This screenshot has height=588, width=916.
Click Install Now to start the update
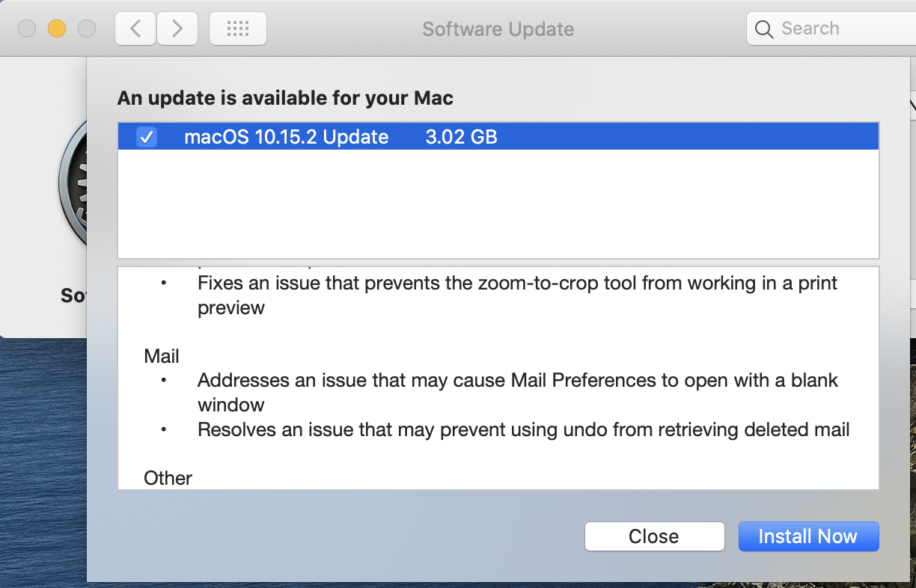coord(808,536)
